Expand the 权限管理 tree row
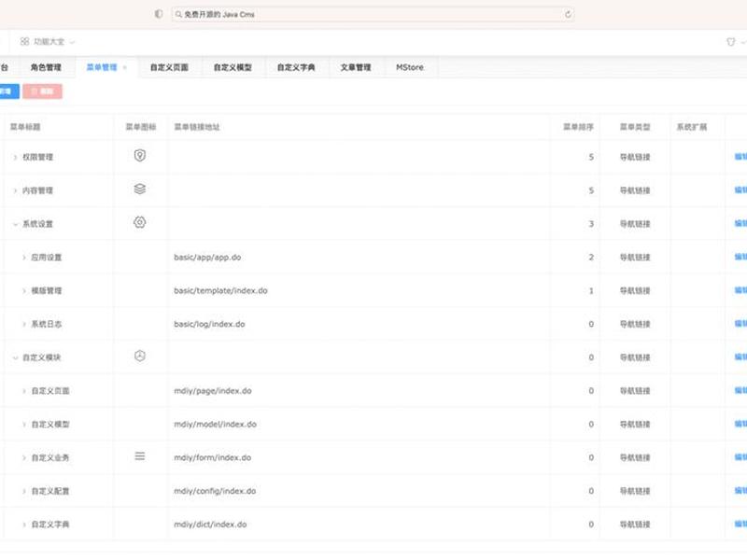Image resolution: width=747 pixels, height=560 pixels. tap(15, 157)
